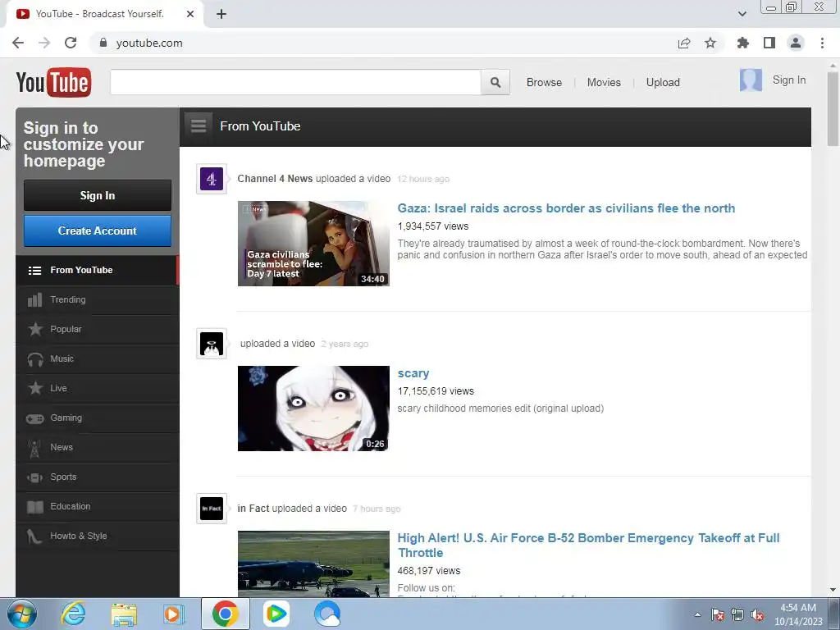Select Music in the sidebar
The height and width of the screenshot is (630, 840).
(x=97, y=358)
